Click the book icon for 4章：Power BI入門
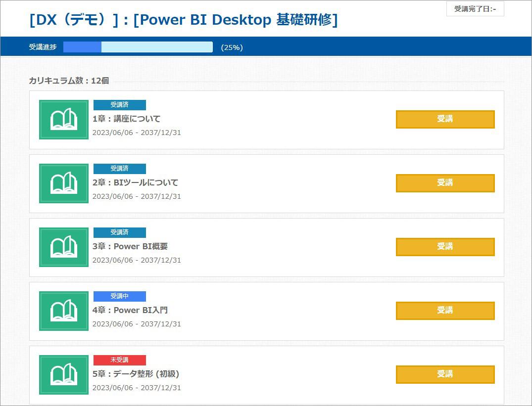 click(63, 311)
